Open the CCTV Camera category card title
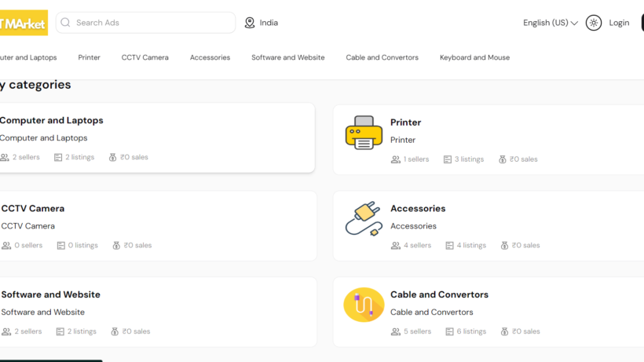 (x=33, y=209)
